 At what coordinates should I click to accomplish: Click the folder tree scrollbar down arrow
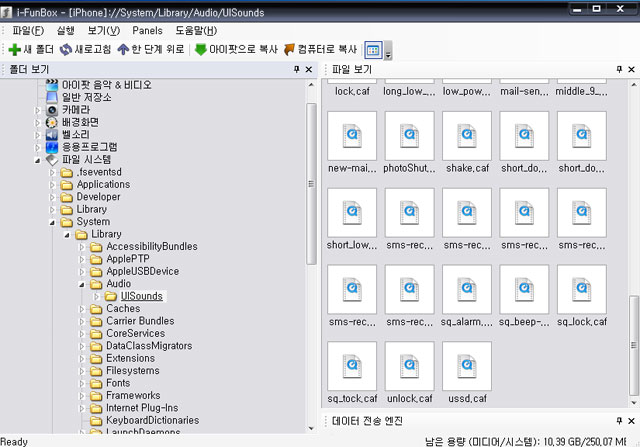click(311, 428)
